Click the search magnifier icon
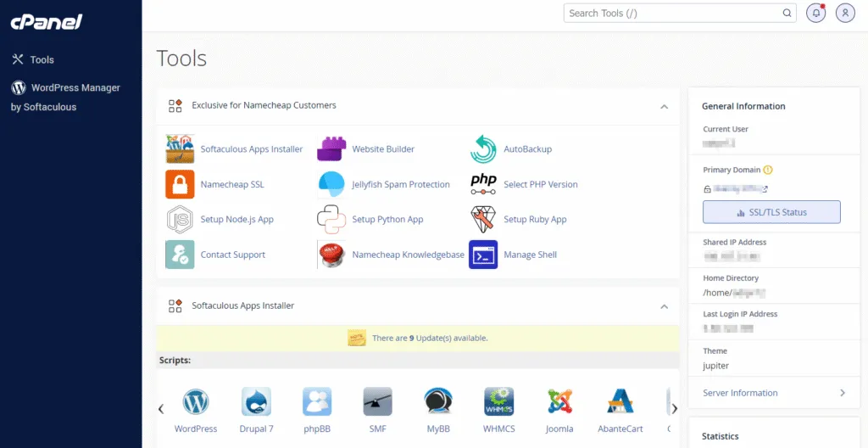 point(787,14)
